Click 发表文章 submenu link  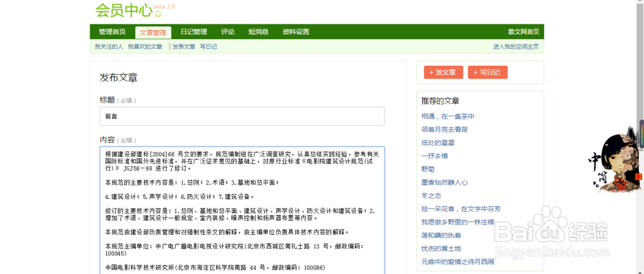[184, 47]
